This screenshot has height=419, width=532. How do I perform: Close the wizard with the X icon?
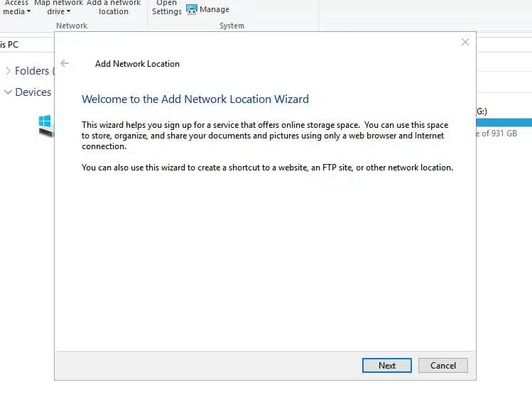click(465, 43)
